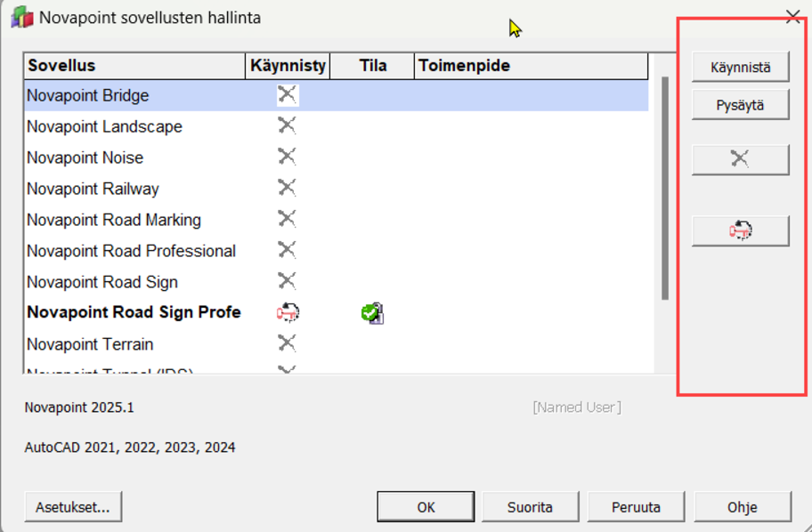Click the Toimenpide column header

click(x=532, y=66)
